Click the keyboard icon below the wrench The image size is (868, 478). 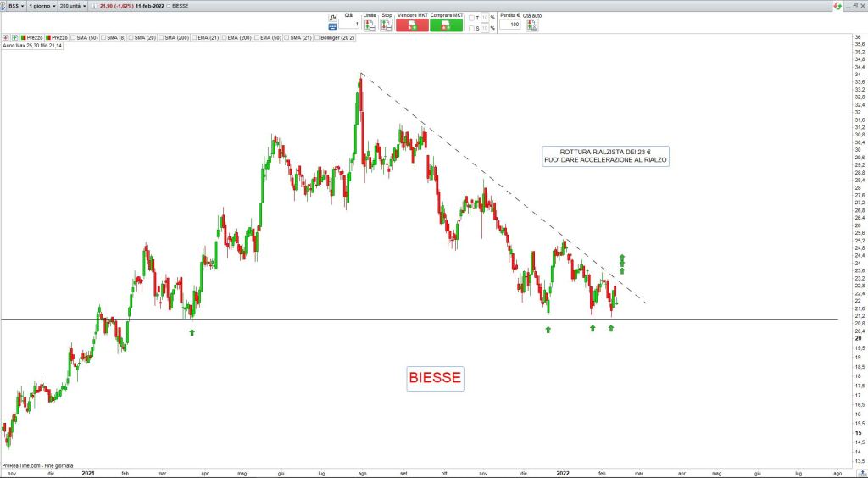333,25
